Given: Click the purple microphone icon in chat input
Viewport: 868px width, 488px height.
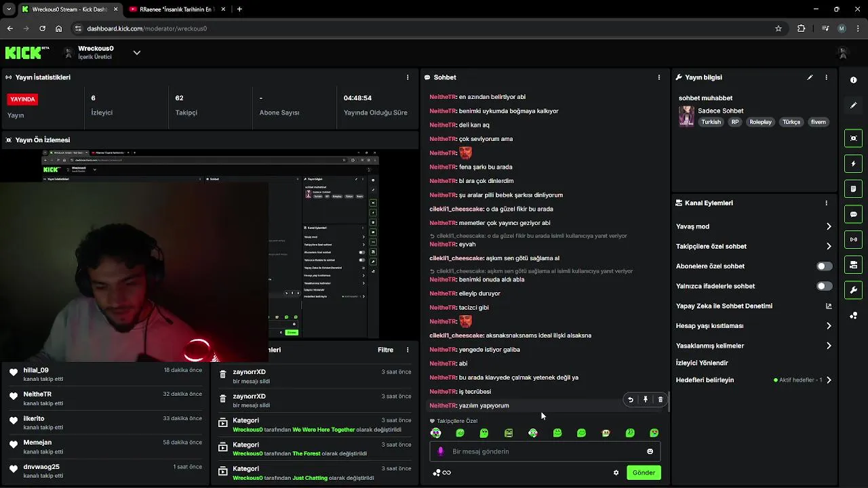Looking at the screenshot, I should click(x=441, y=451).
